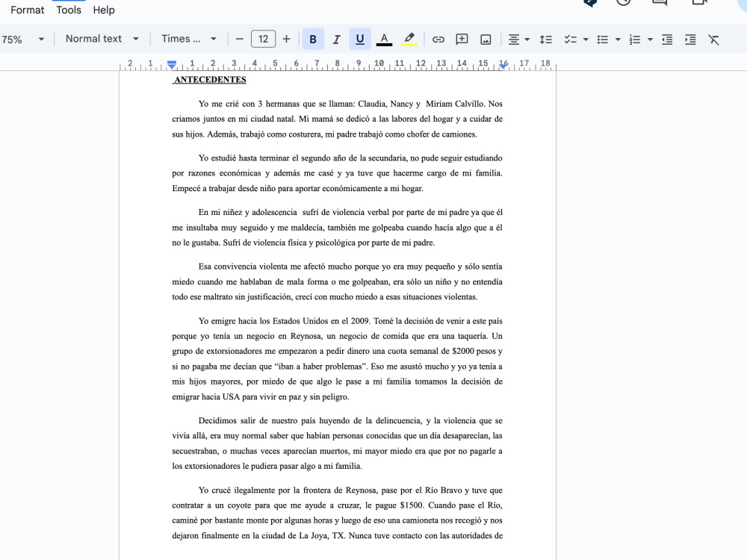747x560 pixels.
Task: Open the Help menu
Action: [x=104, y=10]
